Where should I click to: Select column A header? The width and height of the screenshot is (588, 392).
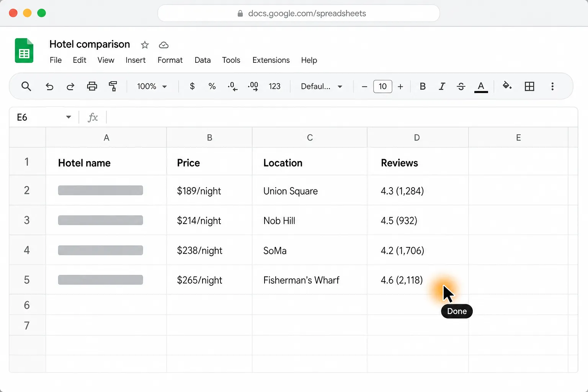(x=106, y=137)
